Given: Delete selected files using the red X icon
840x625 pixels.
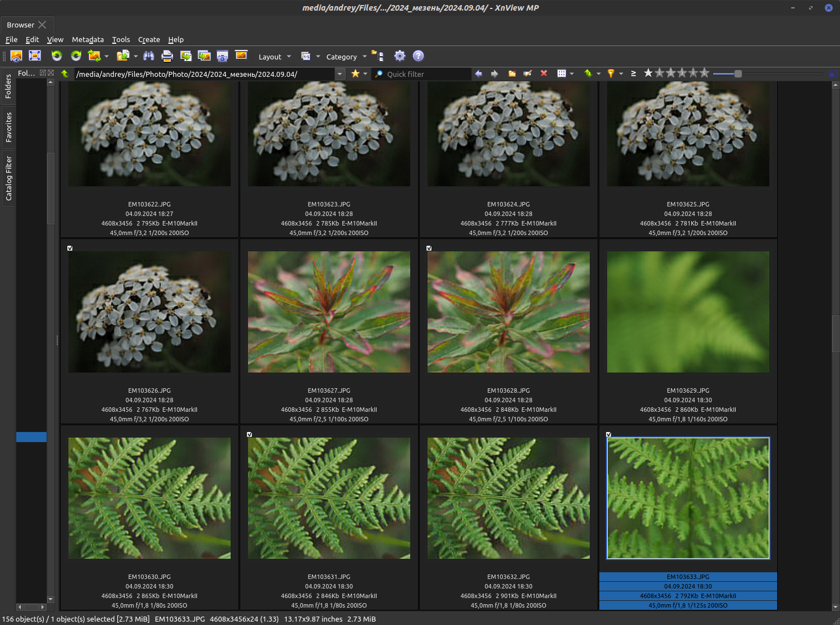Looking at the screenshot, I should click(x=544, y=73).
